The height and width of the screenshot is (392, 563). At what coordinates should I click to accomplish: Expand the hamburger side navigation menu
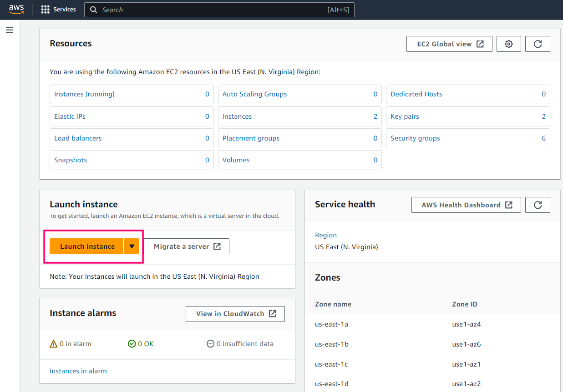[10, 30]
